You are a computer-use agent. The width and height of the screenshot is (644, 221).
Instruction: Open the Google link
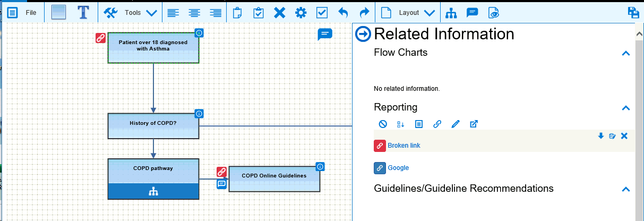click(398, 168)
